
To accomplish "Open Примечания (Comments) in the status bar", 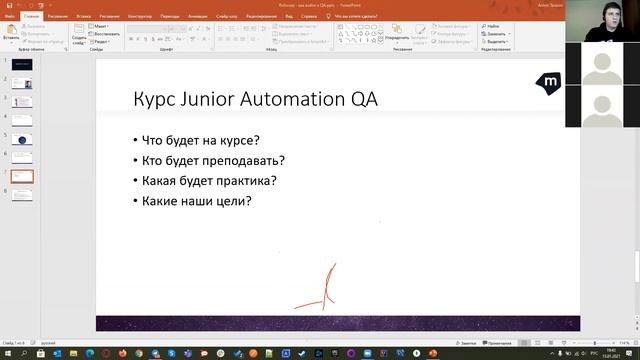I will [497, 343].
